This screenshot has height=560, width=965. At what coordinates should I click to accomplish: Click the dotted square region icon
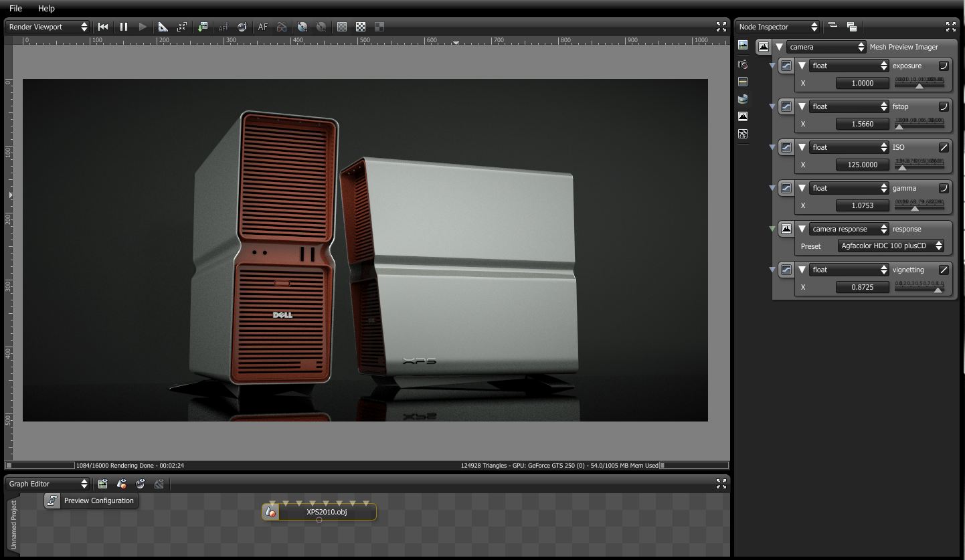342,27
